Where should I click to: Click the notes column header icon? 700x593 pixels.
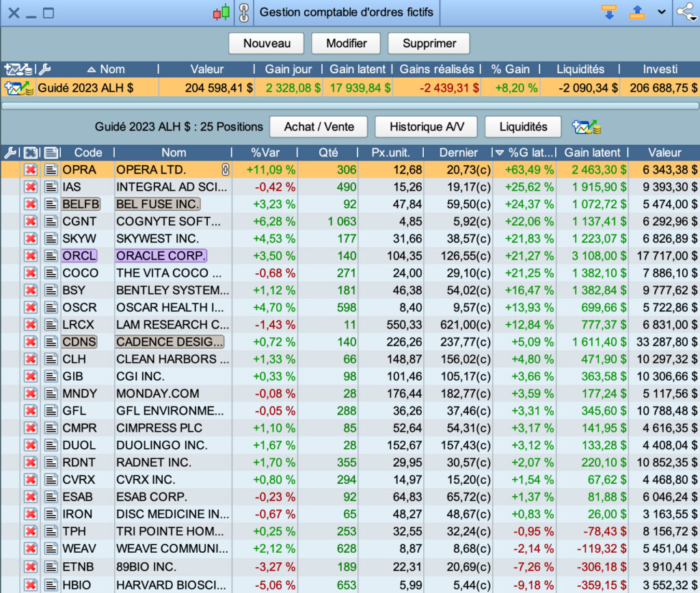tap(51, 152)
